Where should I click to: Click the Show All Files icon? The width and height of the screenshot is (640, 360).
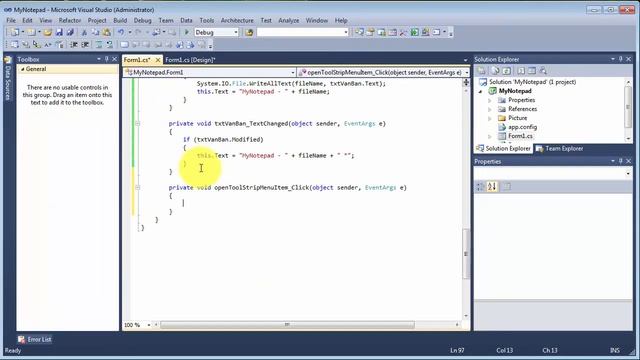pos(495,71)
